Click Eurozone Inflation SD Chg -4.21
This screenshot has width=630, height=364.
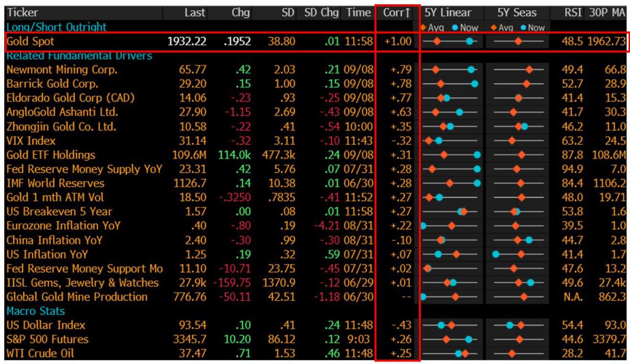tap(327, 226)
